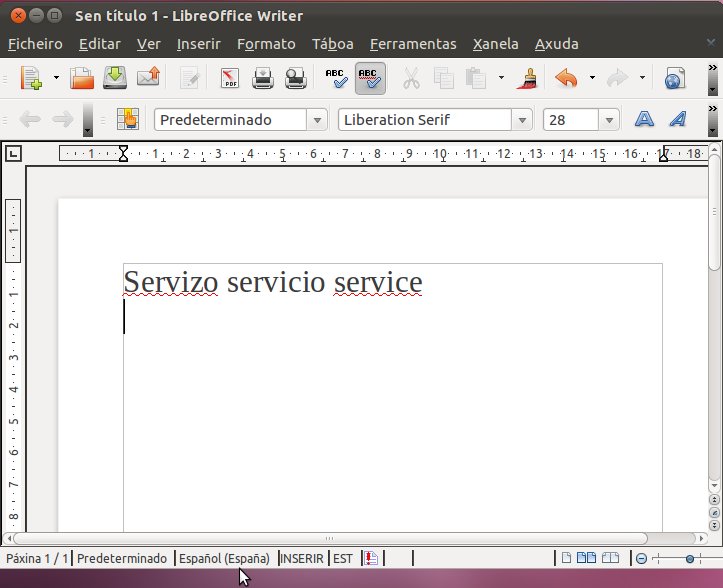Screen dimensions: 723x588
Task: Select two-page side-by-side view icon
Action: point(587,558)
